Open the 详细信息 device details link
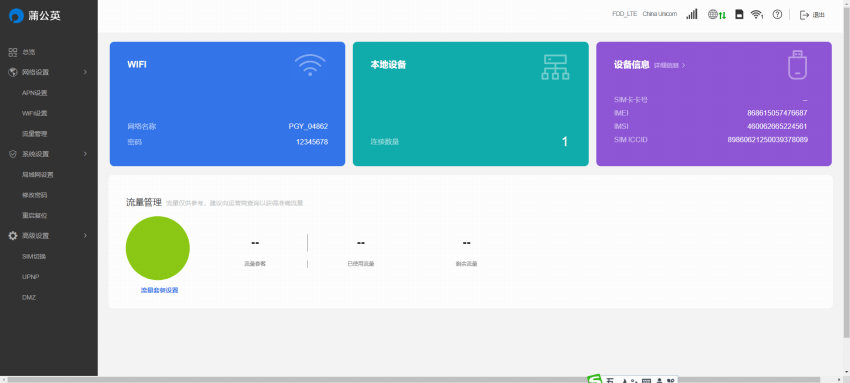Viewport: 850px width, 383px height. point(669,65)
